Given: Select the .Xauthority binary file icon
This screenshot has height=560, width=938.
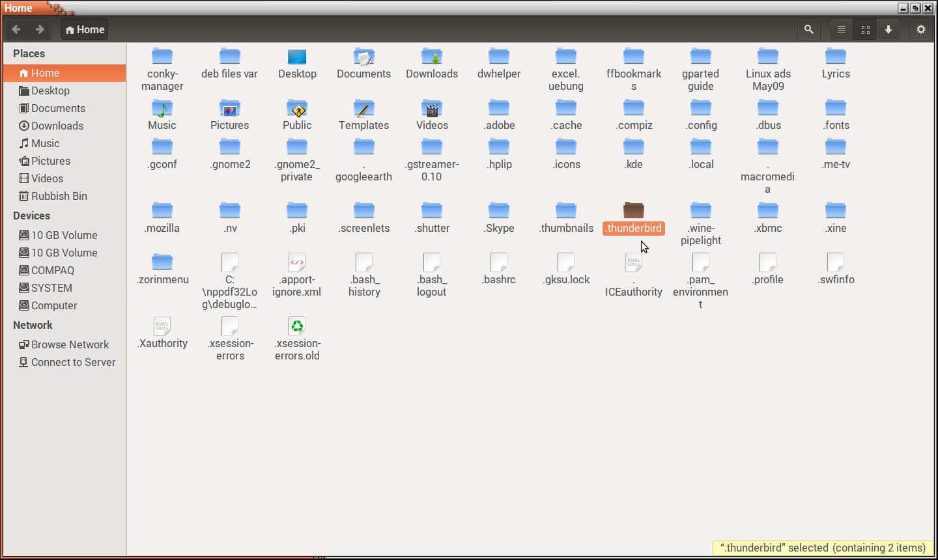Looking at the screenshot, I should (162, 327).
